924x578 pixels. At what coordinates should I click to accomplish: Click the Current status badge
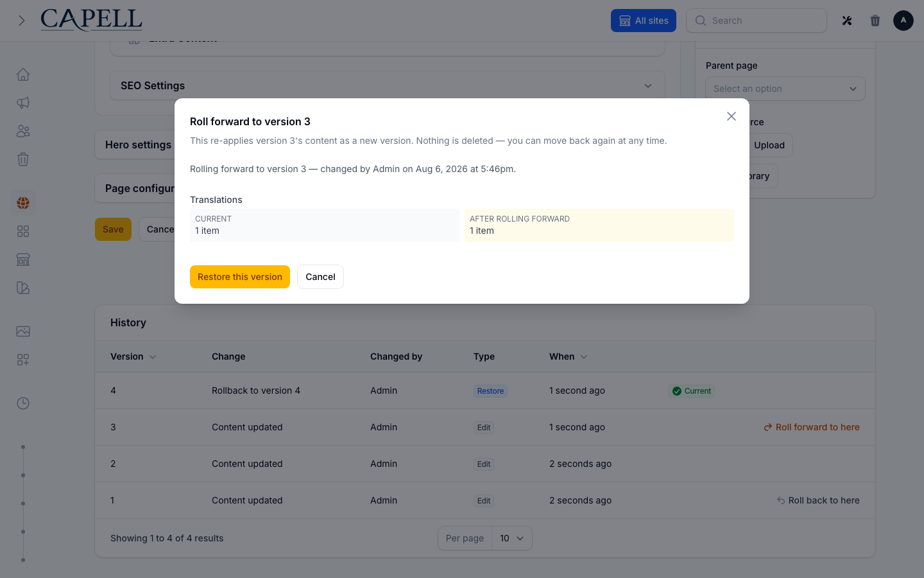pos(692,391)
